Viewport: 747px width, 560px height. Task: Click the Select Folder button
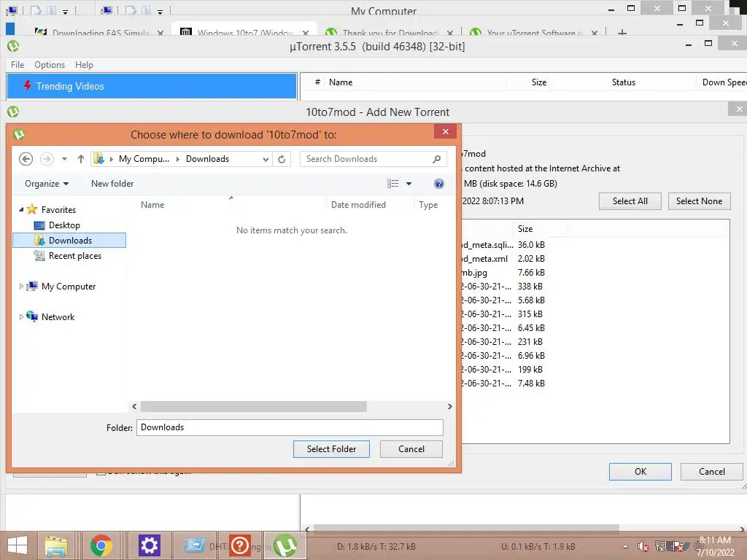pyautogui.click(x=331, y=449)
